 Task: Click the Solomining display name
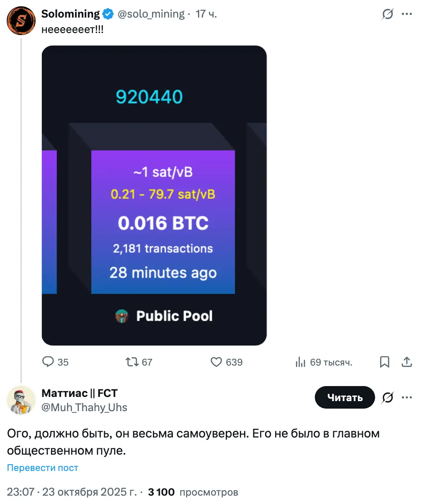point(70,14)
